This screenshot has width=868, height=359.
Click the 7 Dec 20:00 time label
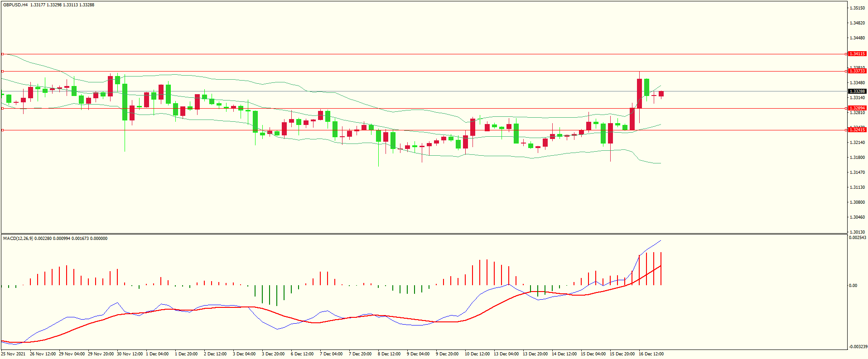coord(360,354)
